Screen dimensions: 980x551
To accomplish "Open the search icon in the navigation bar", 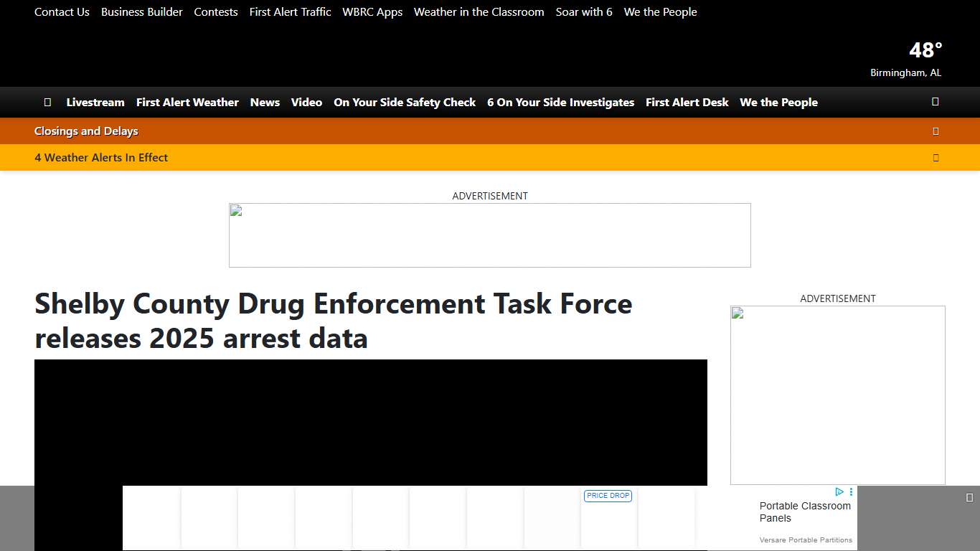I will click(x=935, y=102).
